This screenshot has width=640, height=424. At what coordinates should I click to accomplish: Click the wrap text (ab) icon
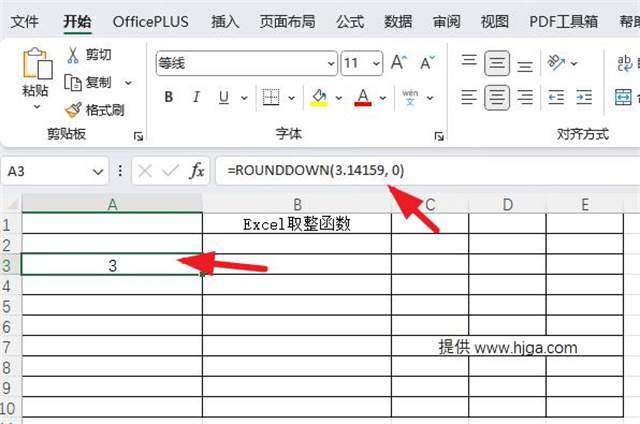point(624,63)
